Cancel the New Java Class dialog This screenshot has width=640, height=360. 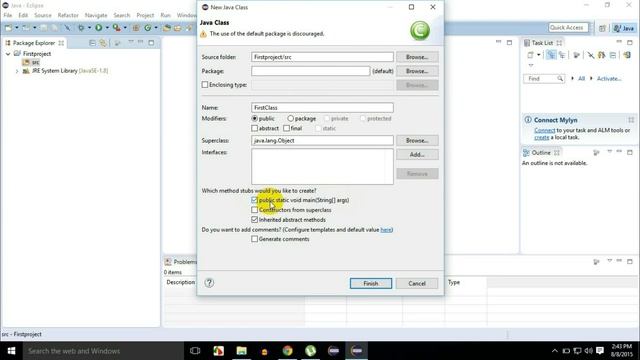(x=417, y=283)
